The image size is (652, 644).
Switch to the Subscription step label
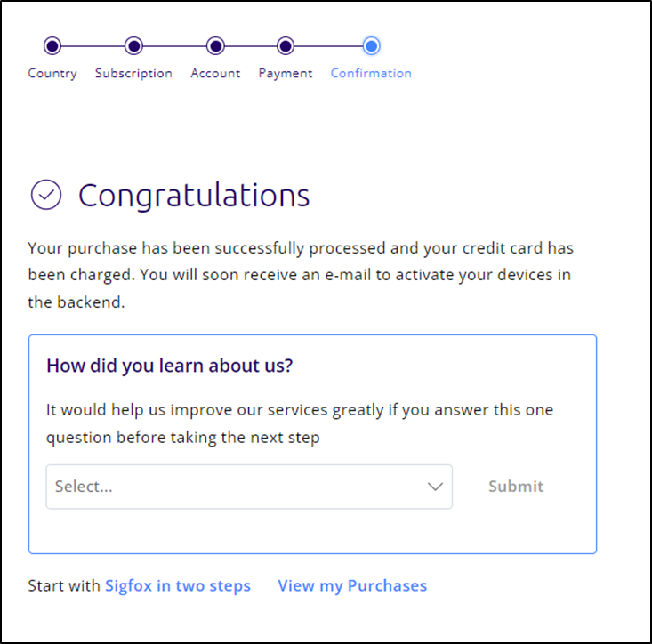click(x=133, y=73)
